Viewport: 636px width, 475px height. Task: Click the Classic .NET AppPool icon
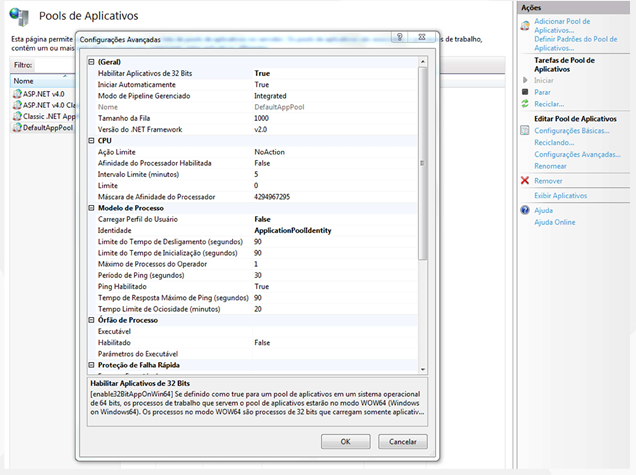pyautogui.click(x=17, y=116)
